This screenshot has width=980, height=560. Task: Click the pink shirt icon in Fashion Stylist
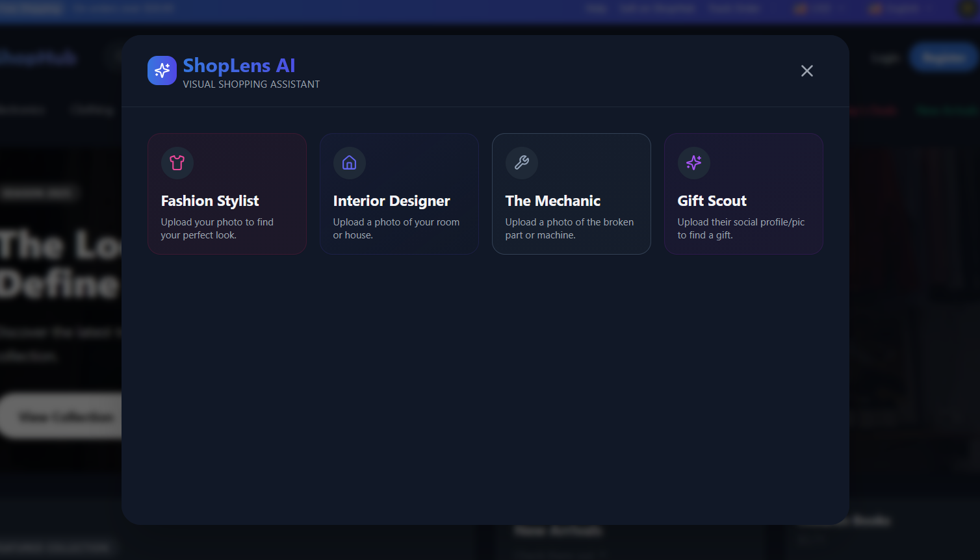pyautogui.click(x=177, y=162)
